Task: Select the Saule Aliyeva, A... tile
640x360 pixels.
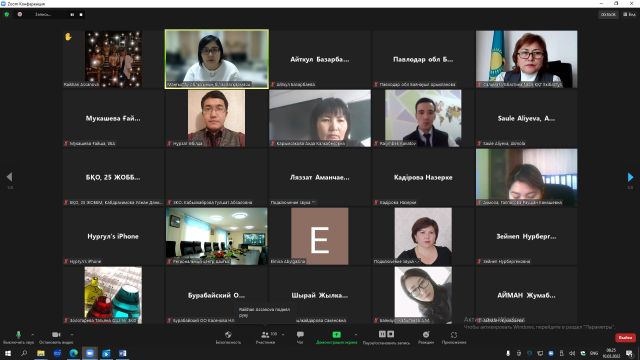Action: [526, 118]
